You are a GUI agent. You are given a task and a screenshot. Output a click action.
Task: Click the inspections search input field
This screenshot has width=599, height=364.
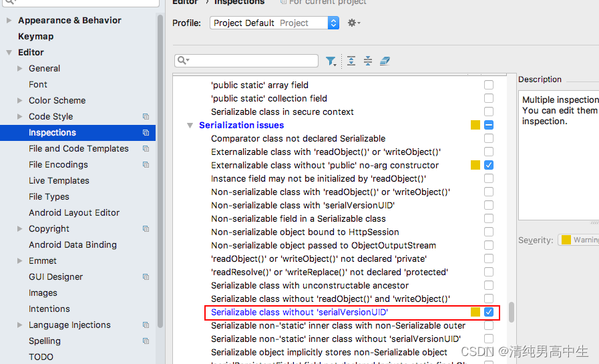tap(246, 61)
